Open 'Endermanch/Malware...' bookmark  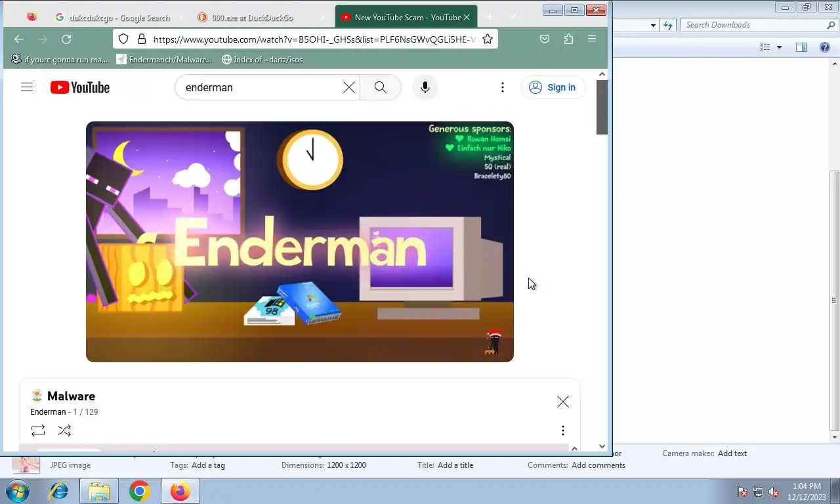click(164, 59)
